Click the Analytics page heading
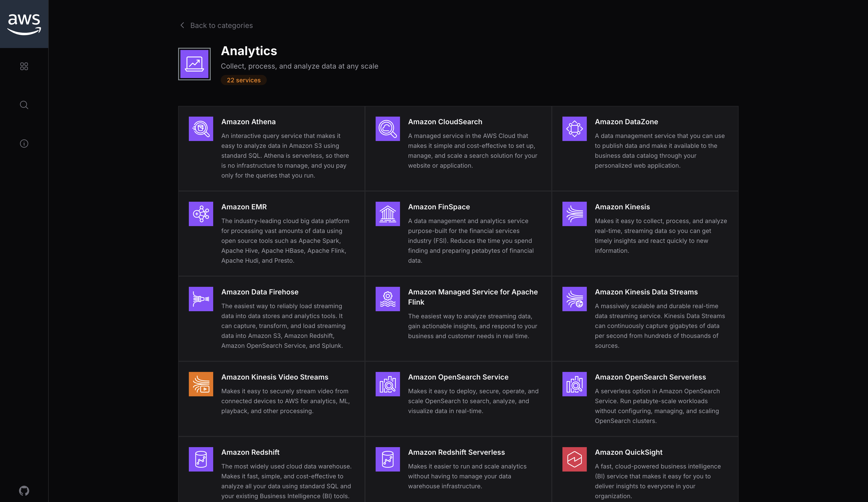Viewport: 868px width, 502px height. (x=249, y=51)
